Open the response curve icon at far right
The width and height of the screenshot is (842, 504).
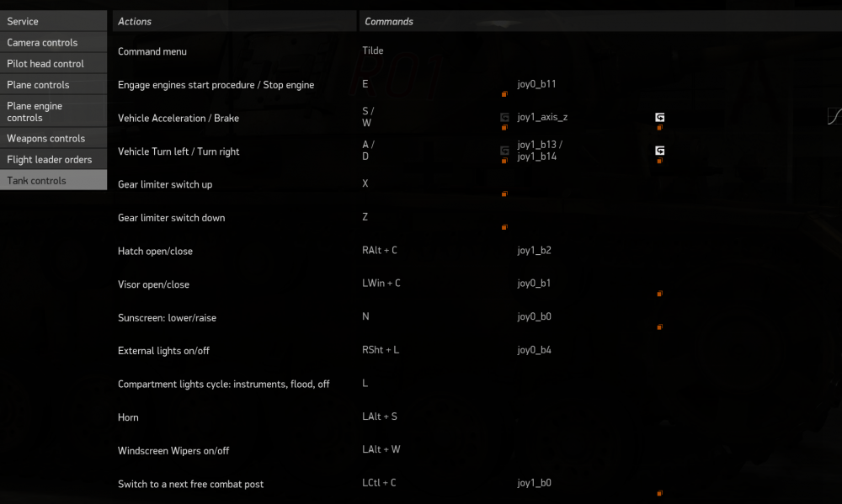pos(834,116)
